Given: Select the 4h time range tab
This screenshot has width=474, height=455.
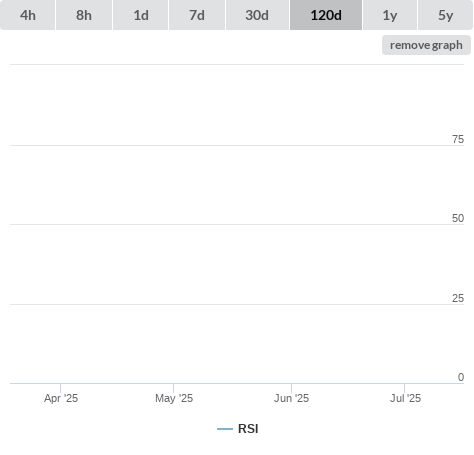Looking at the screenshot, I should (x=27, y=15).
